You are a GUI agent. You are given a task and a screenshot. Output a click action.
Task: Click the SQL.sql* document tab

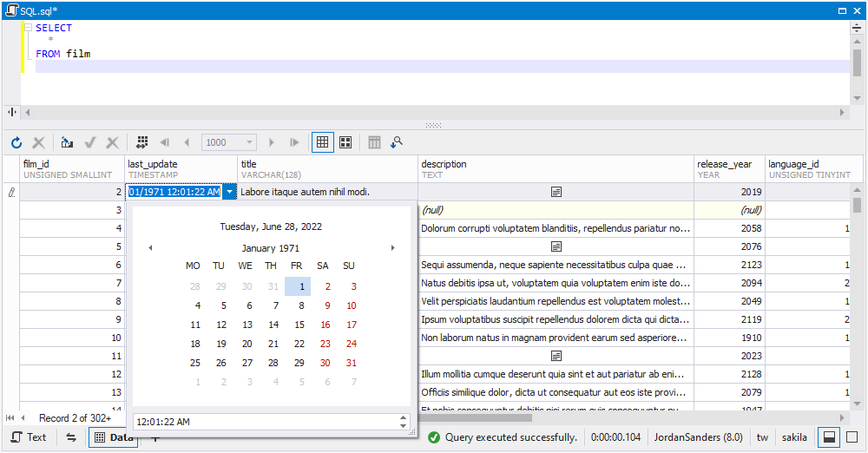pyautogui.click(x=31, y=10)
